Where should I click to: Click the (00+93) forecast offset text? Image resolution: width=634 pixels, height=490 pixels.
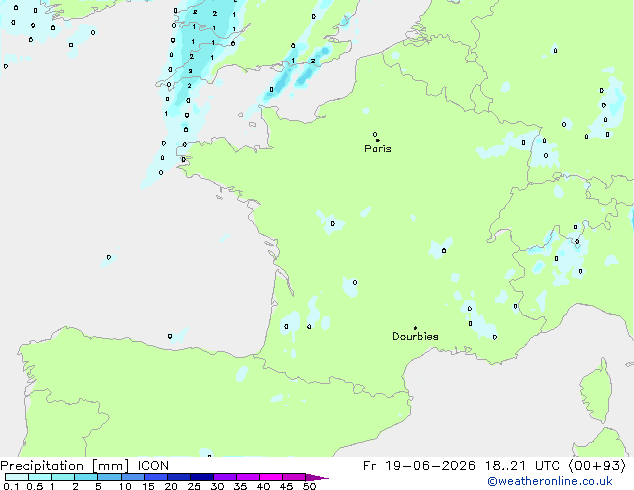click(597, 466)
